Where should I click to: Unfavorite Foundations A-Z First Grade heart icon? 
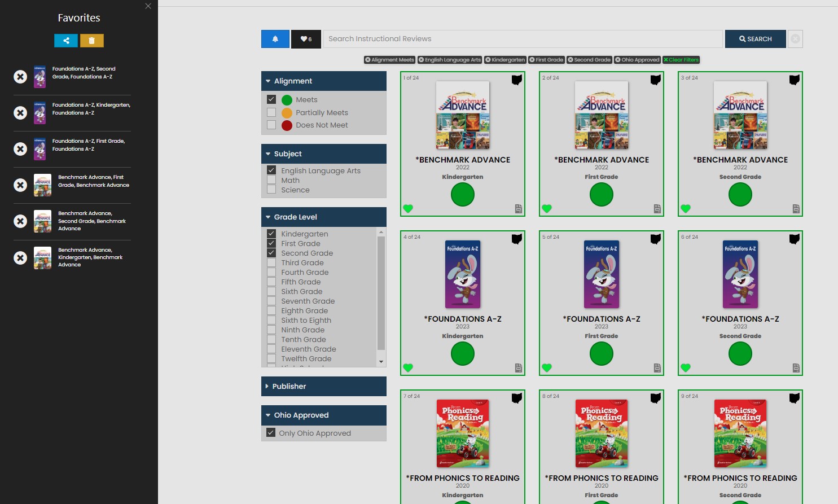547,368
